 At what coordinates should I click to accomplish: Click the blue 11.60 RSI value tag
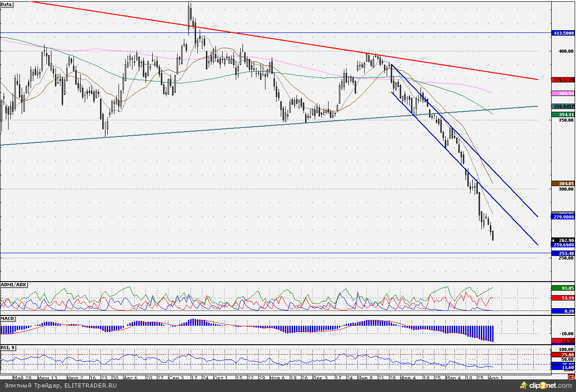563,368
